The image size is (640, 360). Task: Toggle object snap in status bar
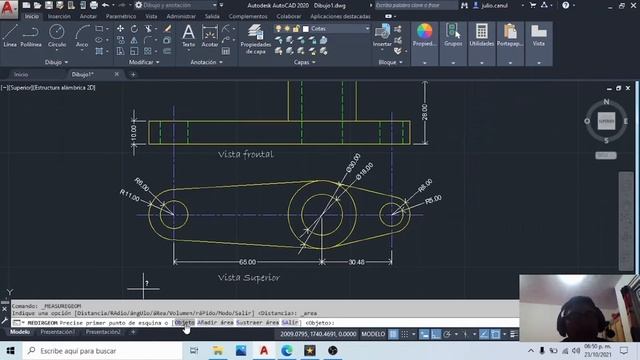496,334
